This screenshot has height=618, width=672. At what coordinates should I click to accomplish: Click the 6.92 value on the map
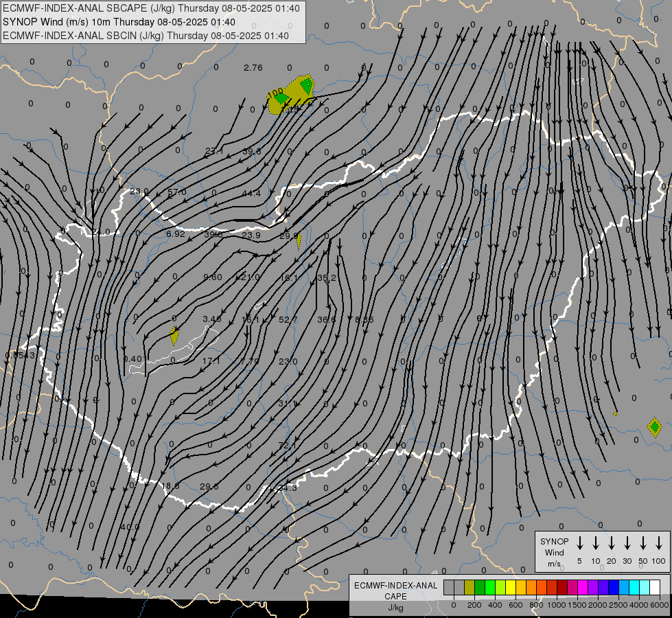(175, 233)
